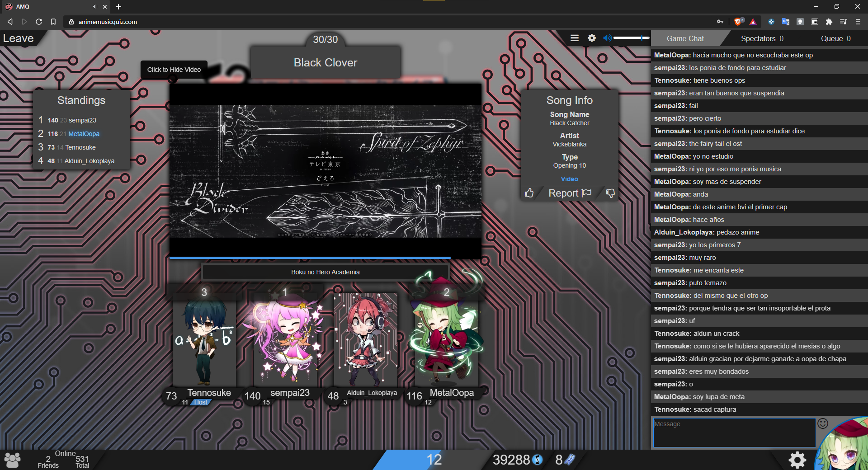
Task: Click Tennosuke in Standings list
Action: point(80,147)
